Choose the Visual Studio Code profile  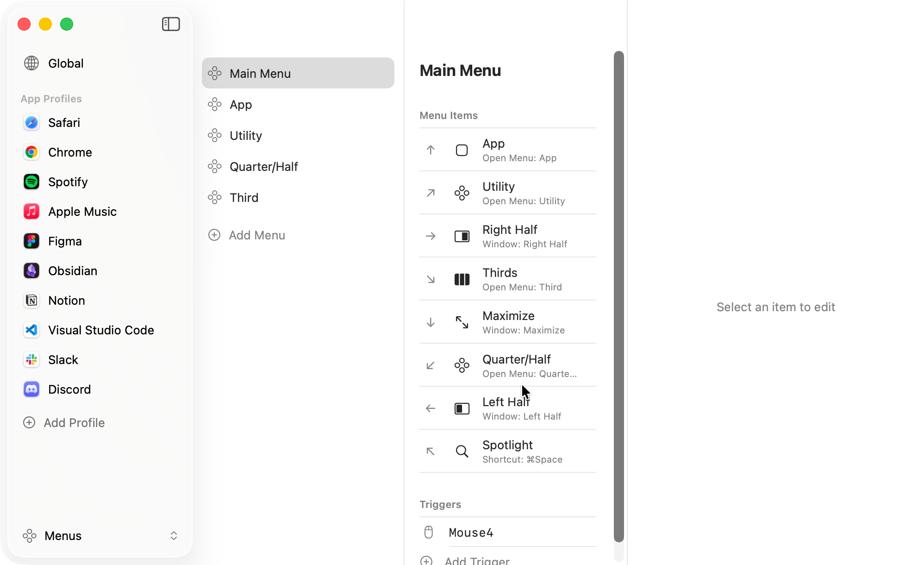point(101,330)
